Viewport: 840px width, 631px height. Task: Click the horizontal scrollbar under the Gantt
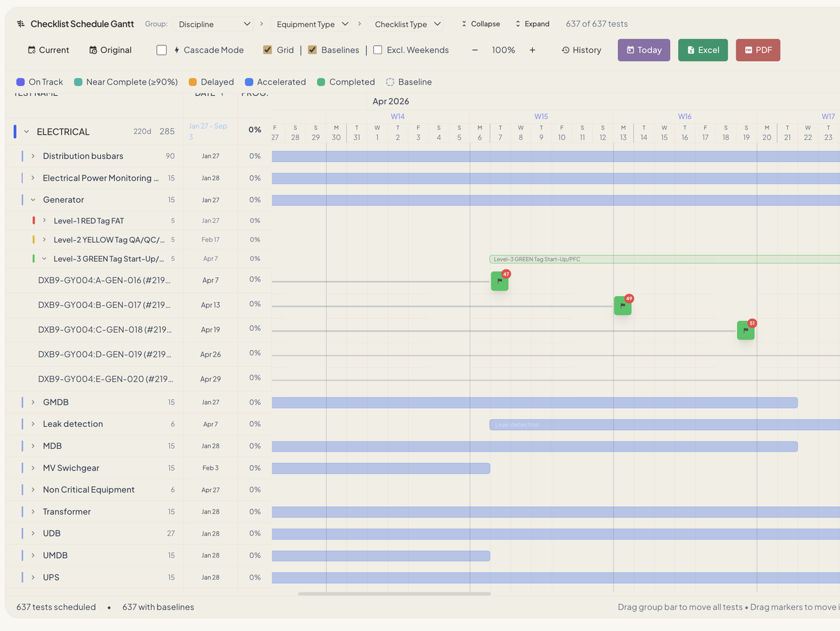pos(394,594)
